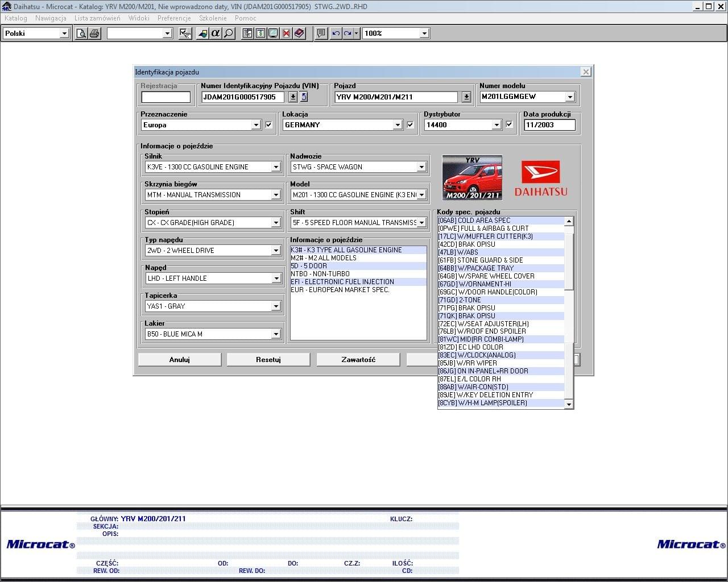Click the undo arrow toolbar icon
This screenshot has height=582, width=728.
pos(336,34)
